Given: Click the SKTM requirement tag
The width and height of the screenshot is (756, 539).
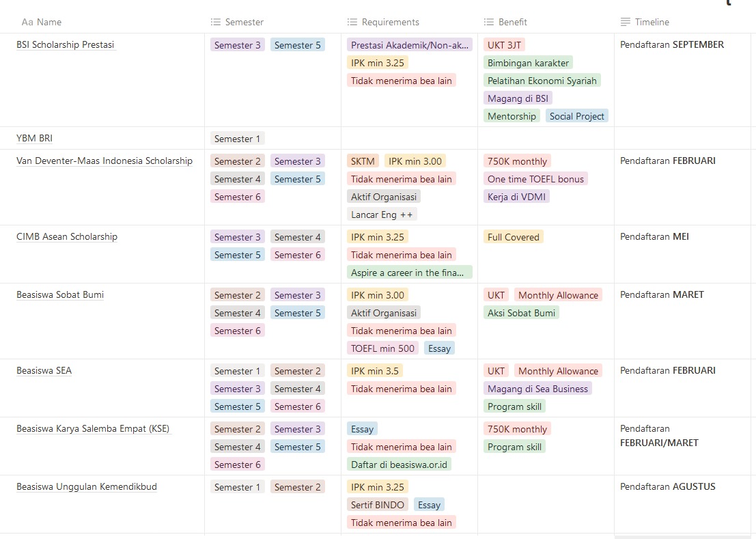Looking at the screenshot, I should (363, 161).
